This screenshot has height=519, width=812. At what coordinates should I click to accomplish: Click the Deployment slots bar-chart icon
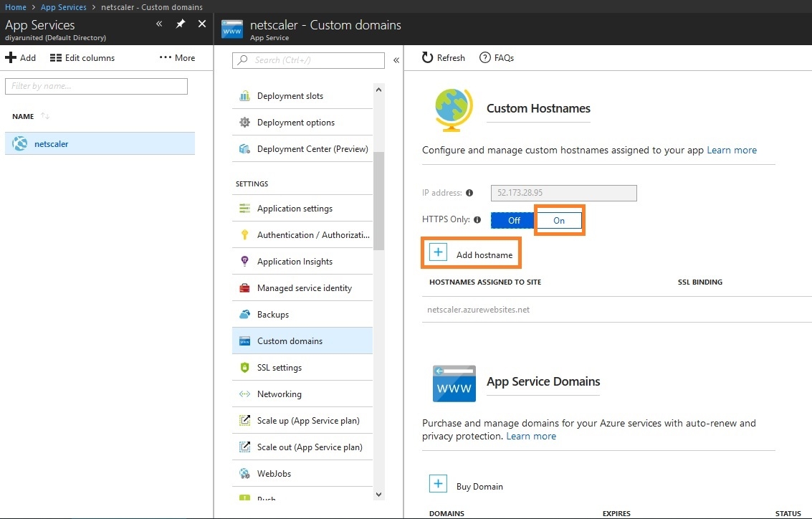(x=244, y=96)
